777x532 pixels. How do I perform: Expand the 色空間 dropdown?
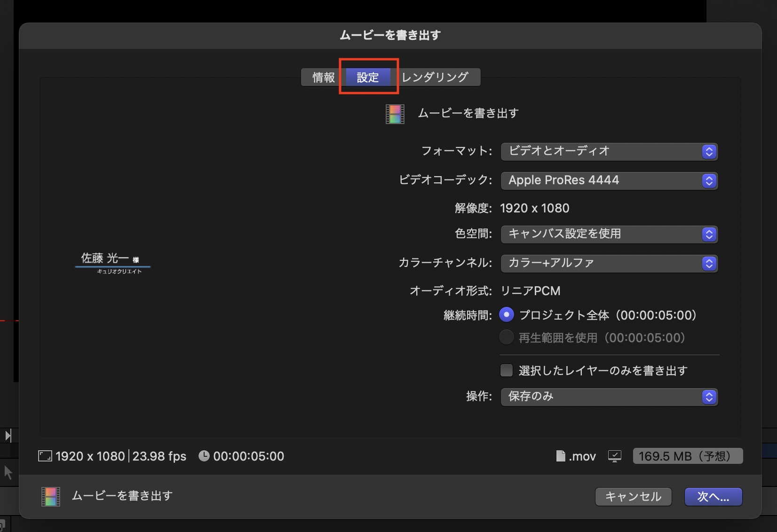coord(609,234)
